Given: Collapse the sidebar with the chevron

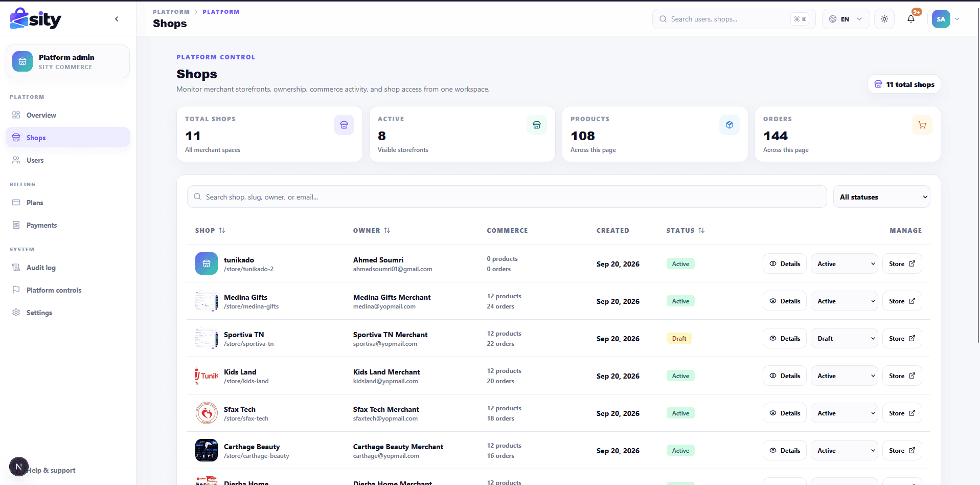Looking at the screenshot, I should coord(117,19).
